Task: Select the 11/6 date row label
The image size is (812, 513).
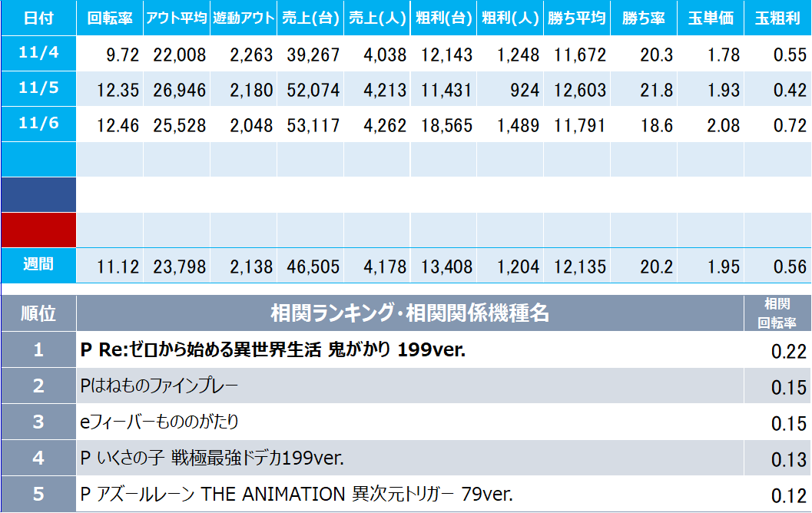Action: point(38,124)
